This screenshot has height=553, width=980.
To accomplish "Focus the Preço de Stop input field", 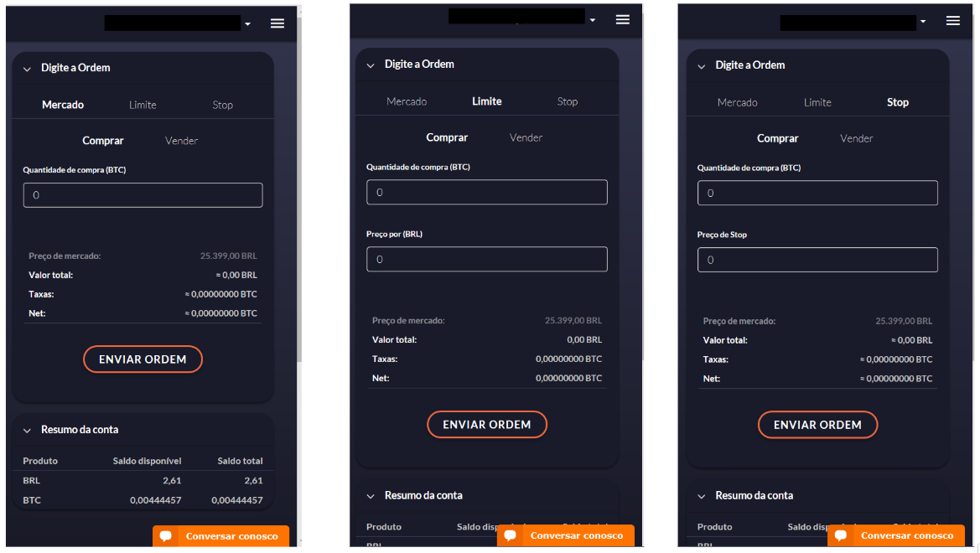I will coord(817,261).
